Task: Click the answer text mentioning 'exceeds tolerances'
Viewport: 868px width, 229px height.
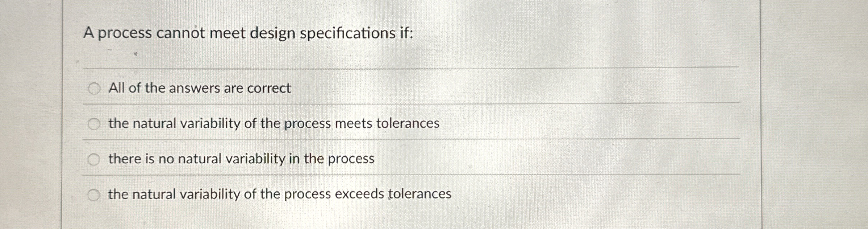Action: click(279, 194)
